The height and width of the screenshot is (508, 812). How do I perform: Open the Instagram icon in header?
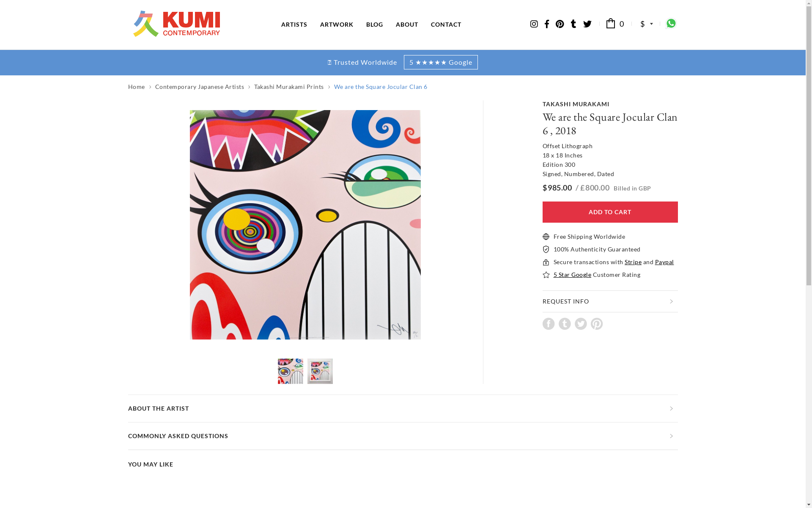point(534,24)
